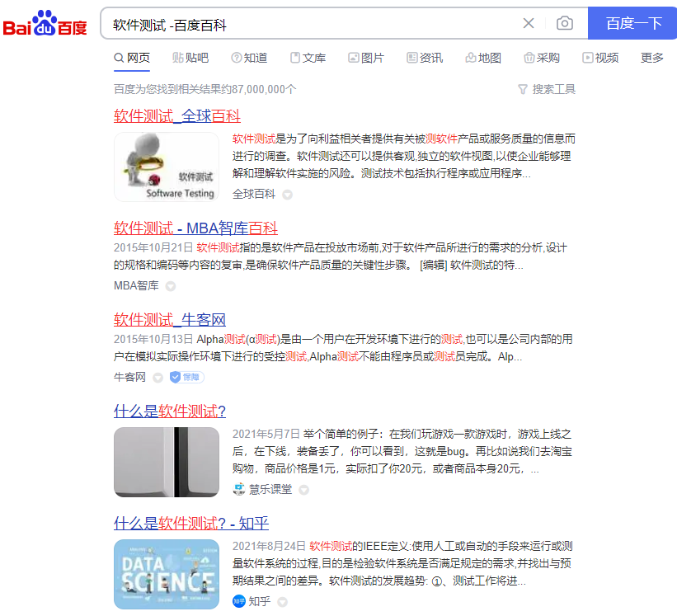The image size is (677, 616).
Task: Click the 百度一下 search button
Action: coord(633,23)
